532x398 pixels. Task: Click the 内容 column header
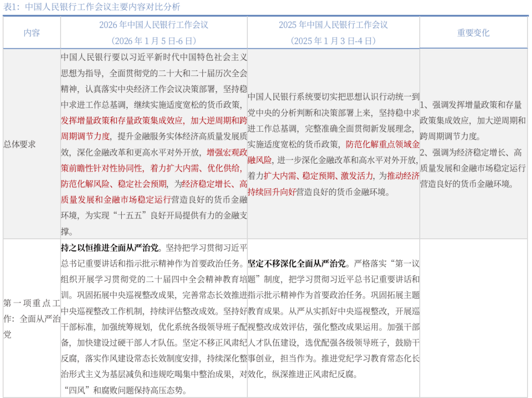(x=31, y=33)
